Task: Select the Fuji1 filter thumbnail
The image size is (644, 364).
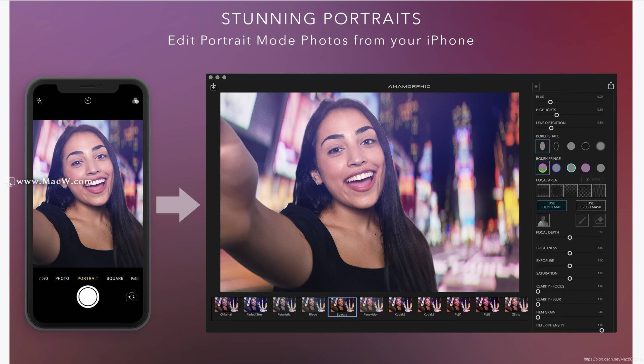Action: click(458, 307)
